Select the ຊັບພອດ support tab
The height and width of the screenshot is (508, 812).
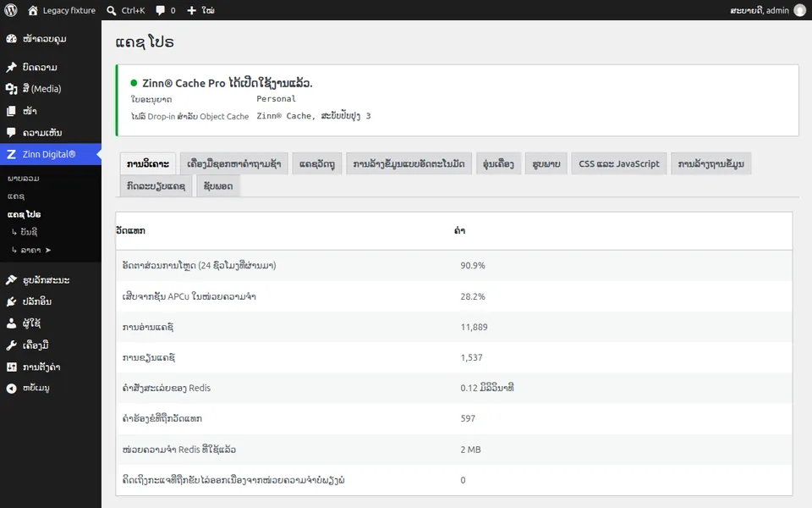(218, 186)
